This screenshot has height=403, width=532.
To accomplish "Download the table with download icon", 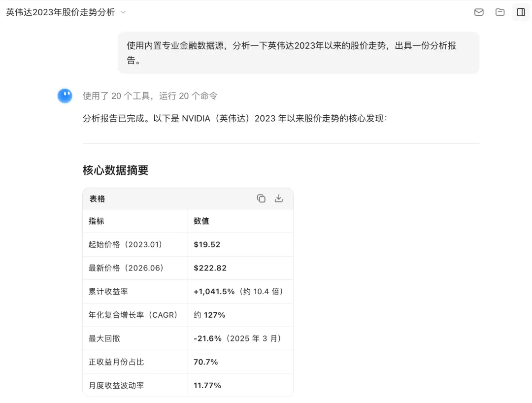I will 278,199.
